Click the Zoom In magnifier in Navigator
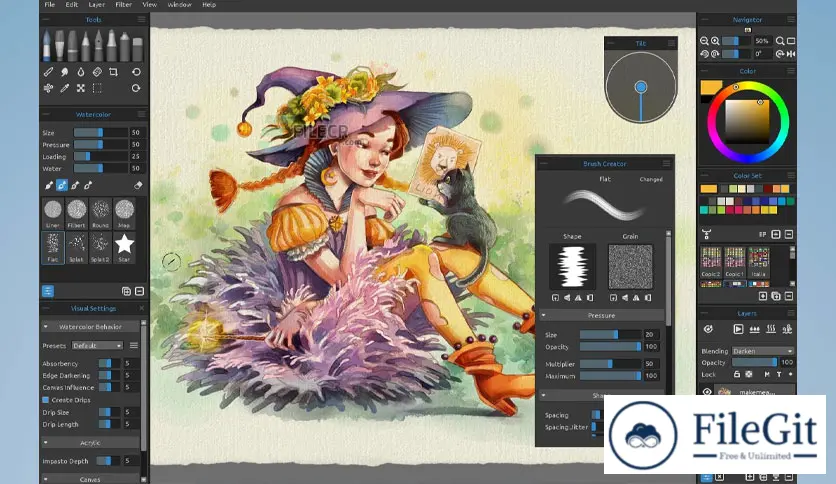The width and height of the screenshot is (836, 484). click(715, 41)
